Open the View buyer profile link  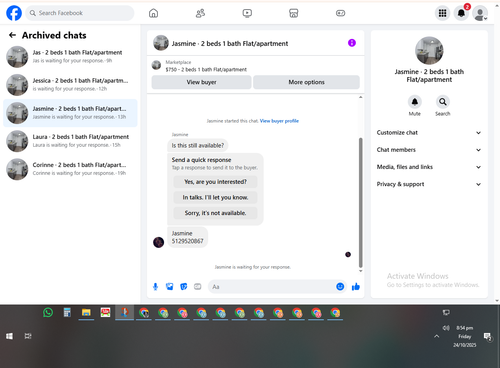click(279, 121)
